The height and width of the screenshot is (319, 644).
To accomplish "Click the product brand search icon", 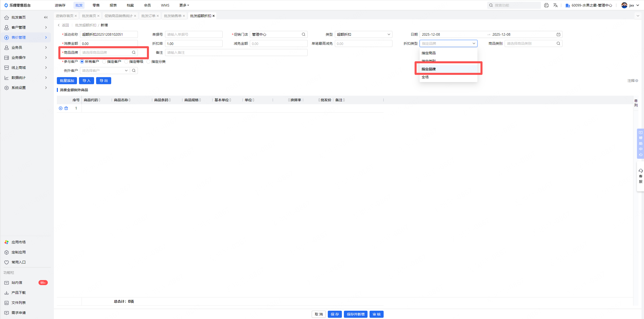I will 134,52.
